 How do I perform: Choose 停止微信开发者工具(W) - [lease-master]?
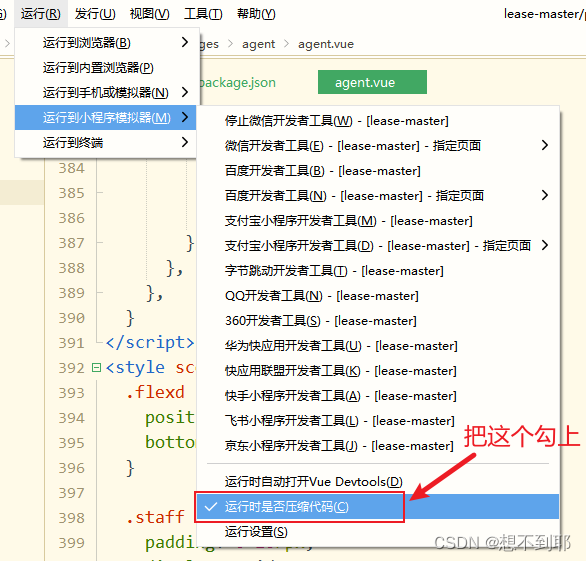378,121
